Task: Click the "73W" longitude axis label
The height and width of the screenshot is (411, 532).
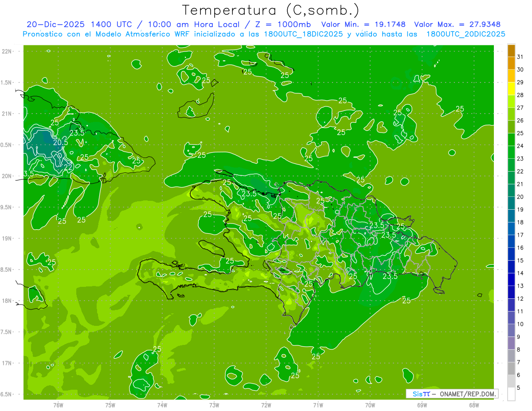Action: [214, 405]
